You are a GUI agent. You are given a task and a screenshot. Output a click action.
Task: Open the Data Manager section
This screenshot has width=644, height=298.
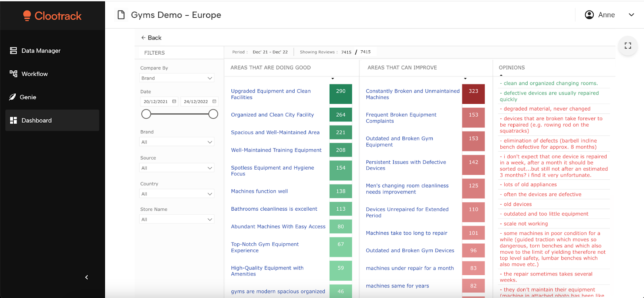point(52,51)
